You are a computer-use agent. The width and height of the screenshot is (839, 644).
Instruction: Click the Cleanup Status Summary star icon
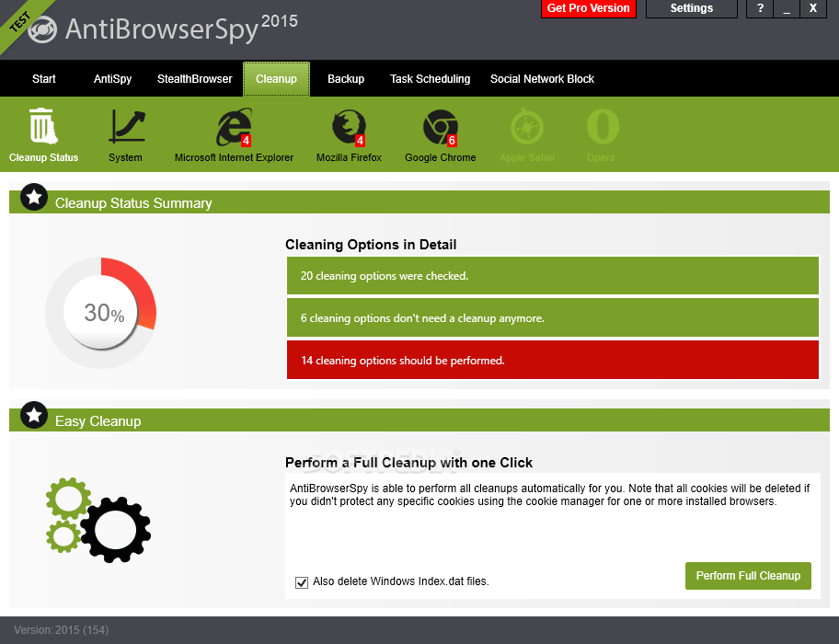[34, 197]
